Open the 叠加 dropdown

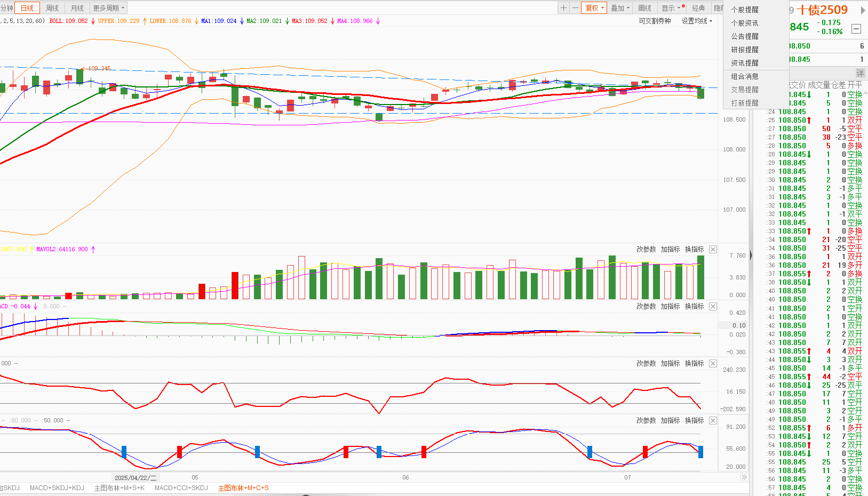[x=620, y=8]
